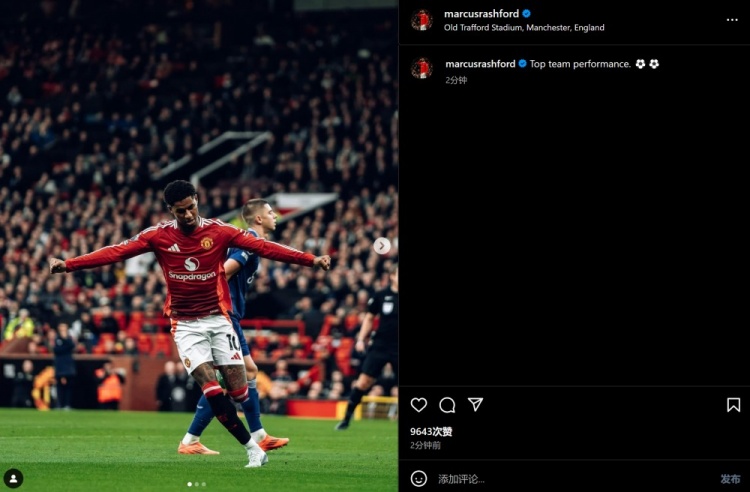Open marcusrashford profile picture in header
Image resolution: width=750 pixels, height=492 pixels.
pos(421,20)
